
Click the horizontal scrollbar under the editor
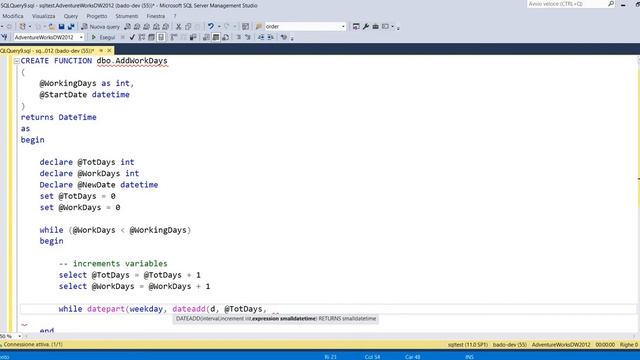pyautogui.click(x=329, y=336)
